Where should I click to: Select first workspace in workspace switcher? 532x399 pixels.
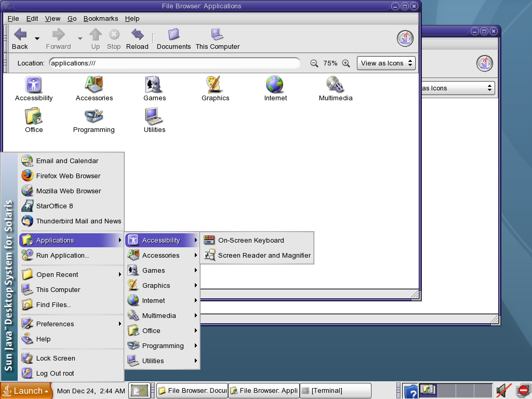(429, 391)
